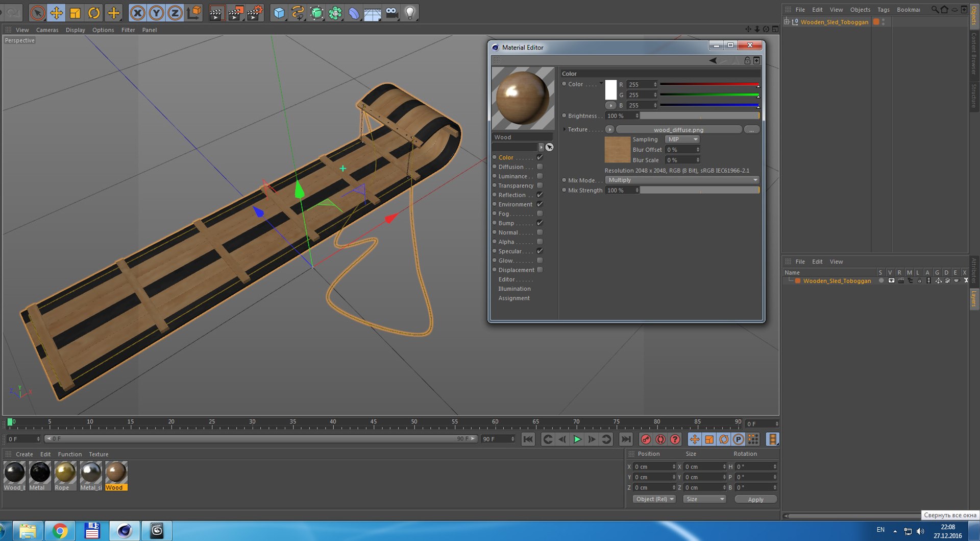Image resolution: width=980 pixels, height=541 pixels.
Task: Go to start of animation
Action: click(x=528, y=439)
